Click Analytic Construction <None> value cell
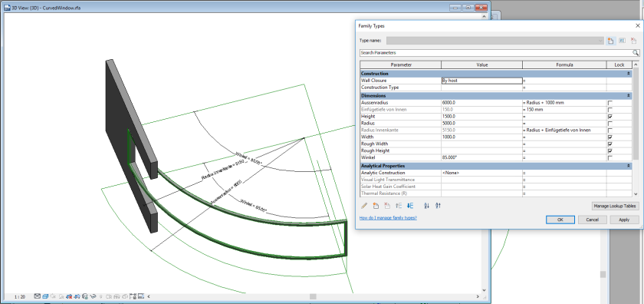This screenshot has height=304, width=644. click(481, 173)
